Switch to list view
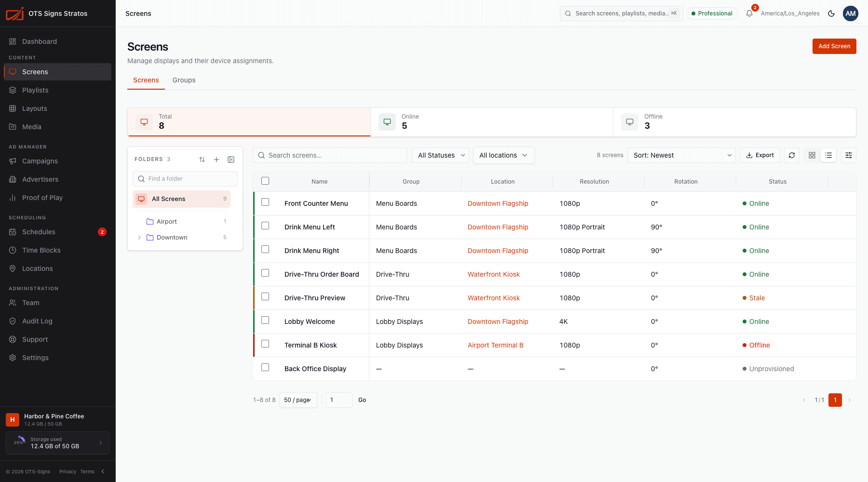This screenshot has width=868, height=482. [x=828, y=155]
